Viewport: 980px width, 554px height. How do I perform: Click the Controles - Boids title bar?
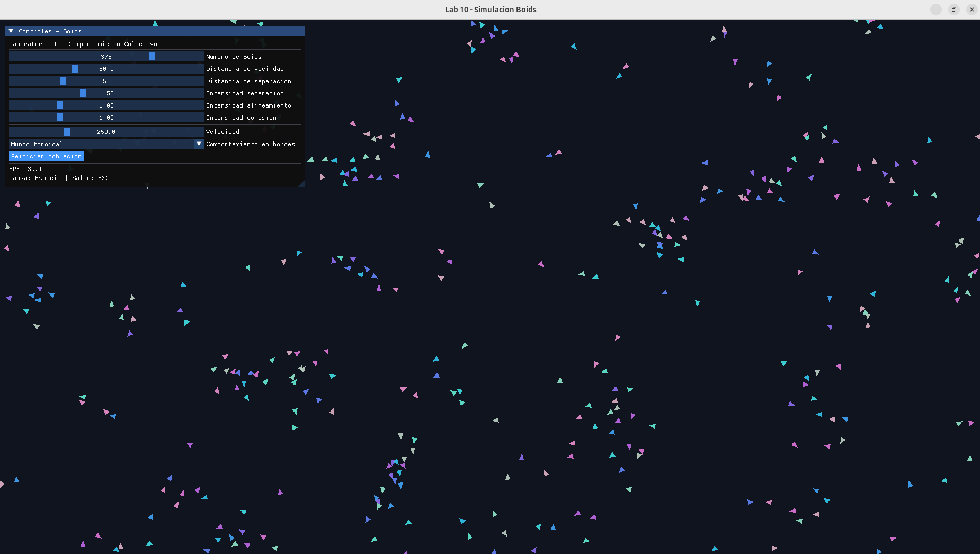click(155, 31)
